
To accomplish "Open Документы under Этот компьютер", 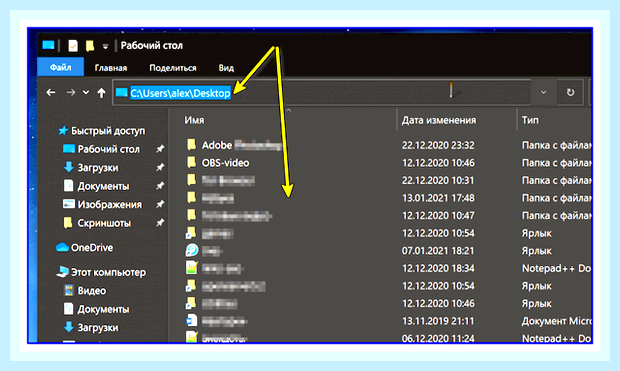I will (103, 309).
